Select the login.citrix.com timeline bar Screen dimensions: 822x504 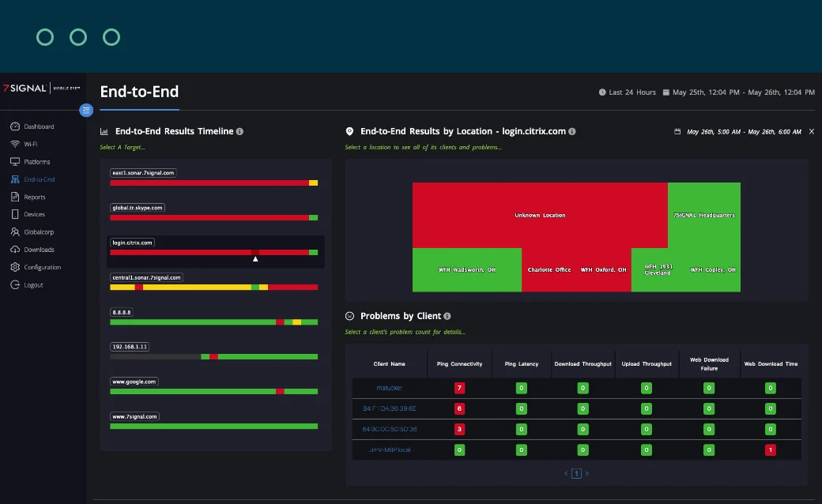pos(213,252)
